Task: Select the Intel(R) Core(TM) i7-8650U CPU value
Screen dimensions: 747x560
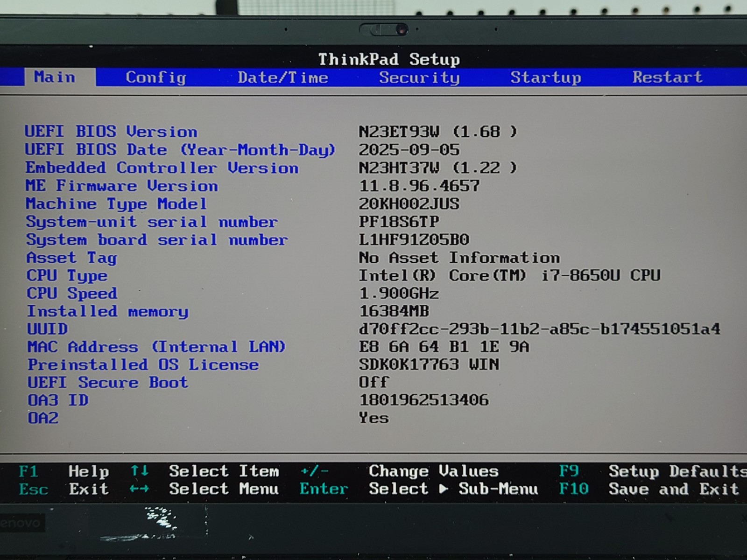Action: tap(509, 275)
